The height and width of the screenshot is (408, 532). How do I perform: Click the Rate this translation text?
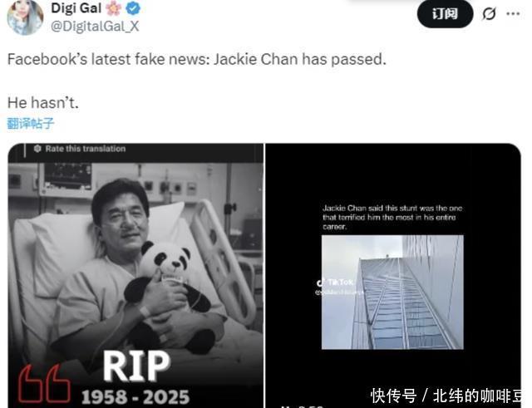point(86,149)
